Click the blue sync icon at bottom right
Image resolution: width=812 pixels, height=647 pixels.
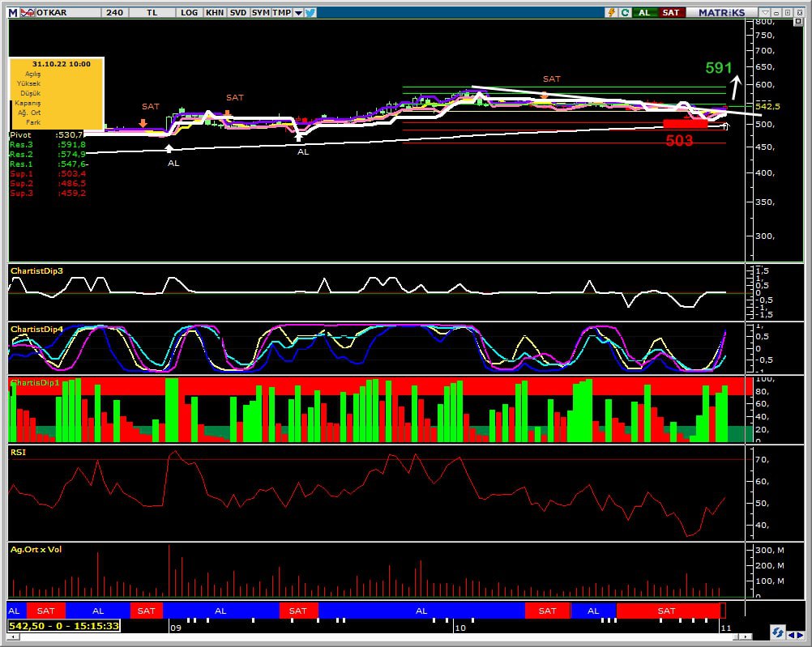click(x=777, y=632)
